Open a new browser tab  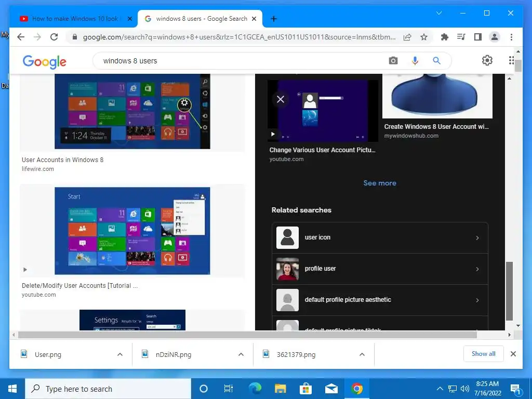[274, 19]
